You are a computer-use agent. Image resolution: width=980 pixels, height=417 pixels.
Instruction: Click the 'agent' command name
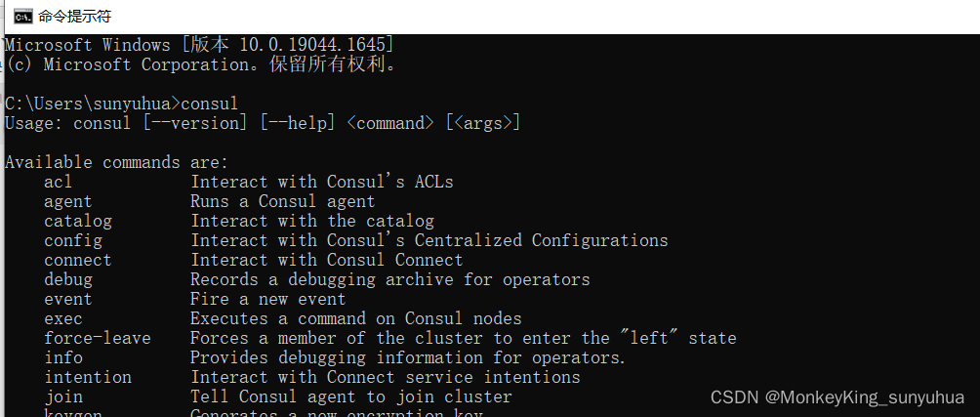pos(68,201)
